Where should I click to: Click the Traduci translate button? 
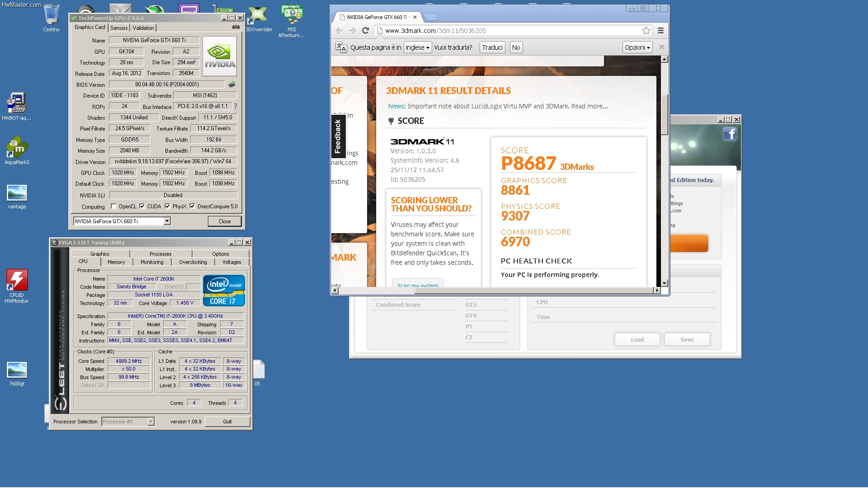(492, 47)
